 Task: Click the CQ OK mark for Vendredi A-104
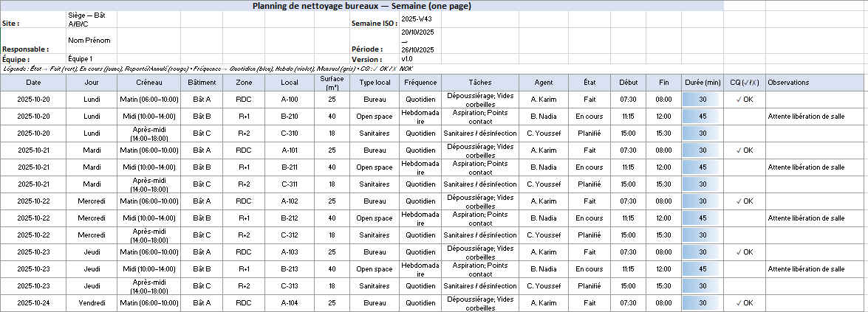pos(744,303)
